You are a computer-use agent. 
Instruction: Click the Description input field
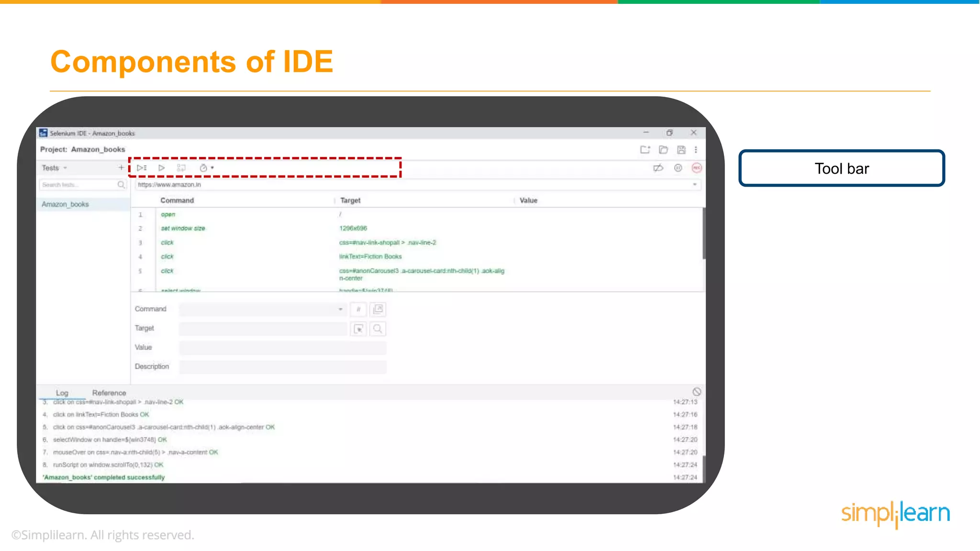(282, 367)
